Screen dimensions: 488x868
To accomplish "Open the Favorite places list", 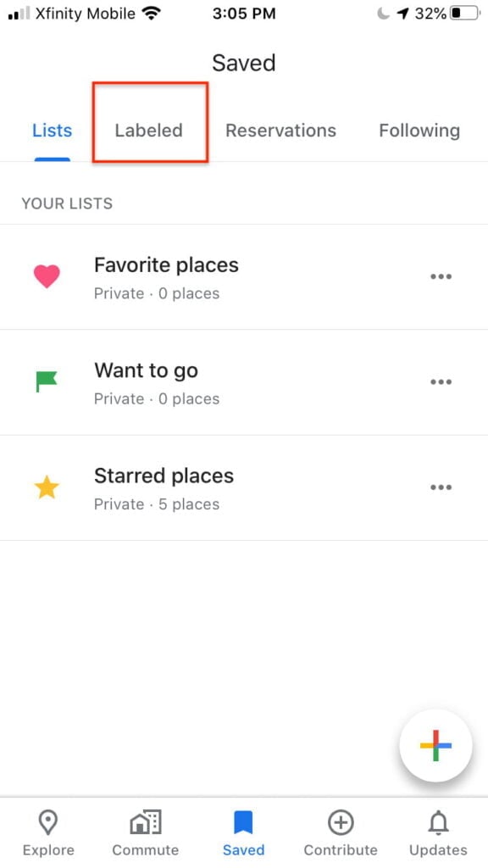I will tap(244, 277).
